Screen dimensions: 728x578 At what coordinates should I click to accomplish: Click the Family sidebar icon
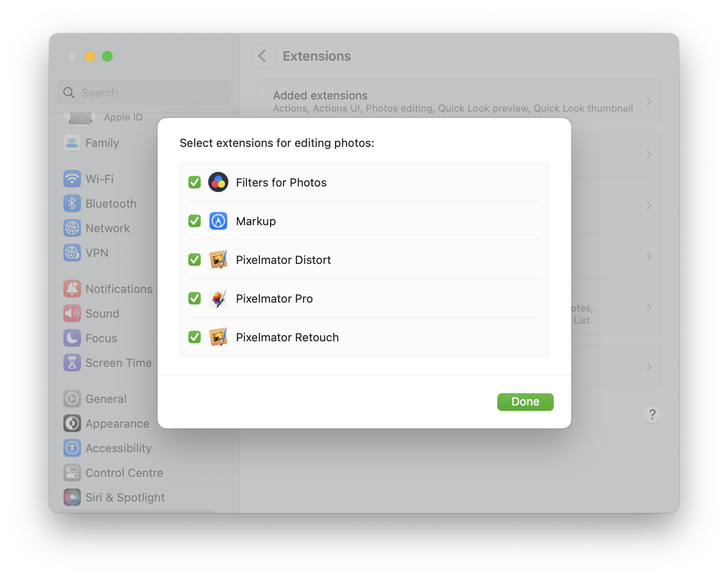(x=72, y=143)
